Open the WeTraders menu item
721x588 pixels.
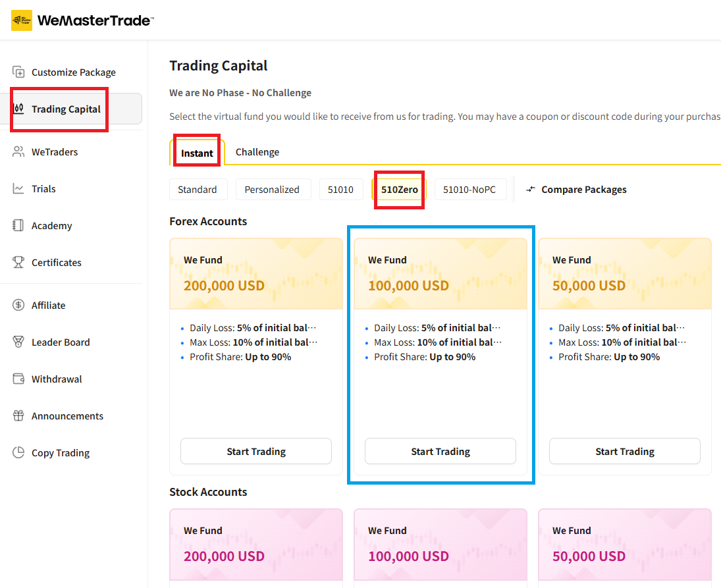coord(55,151)
